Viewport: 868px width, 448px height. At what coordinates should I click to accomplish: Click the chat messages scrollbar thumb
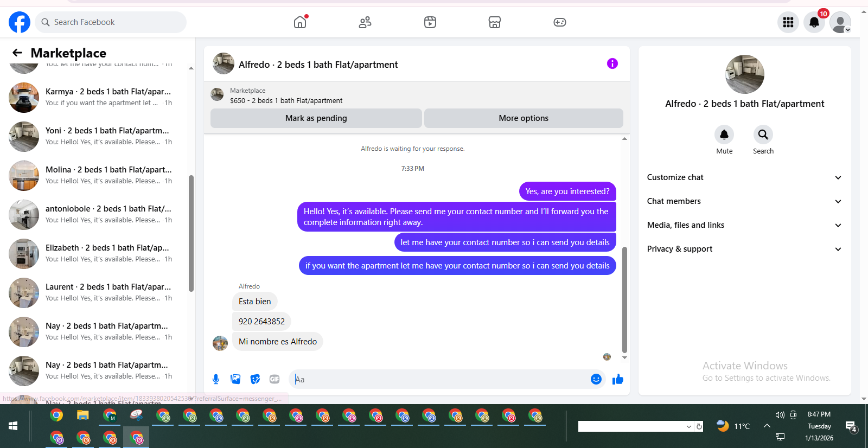(x=624, y=299)
